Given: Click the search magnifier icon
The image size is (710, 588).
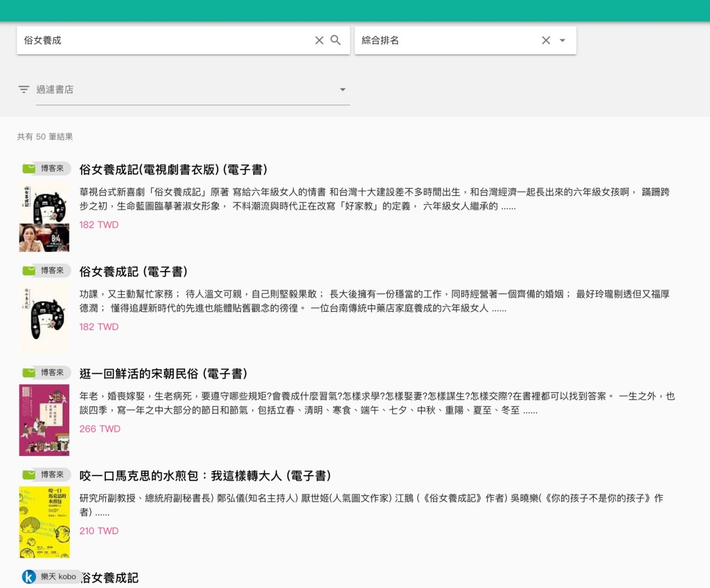Looking at the screenshot, I should (x=335, y=40).
